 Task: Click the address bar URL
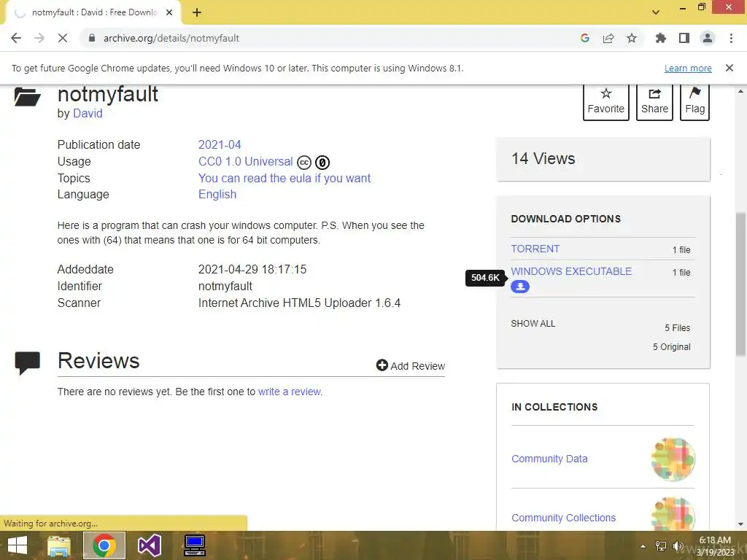(171, 38)
